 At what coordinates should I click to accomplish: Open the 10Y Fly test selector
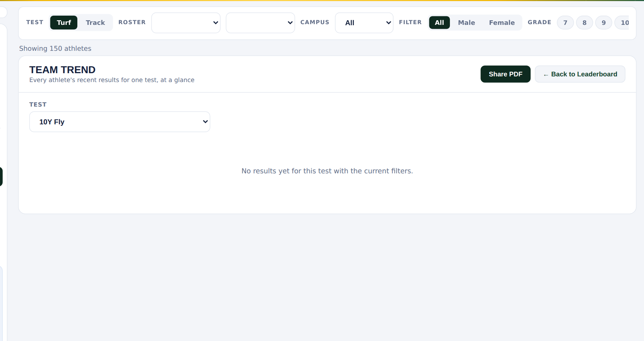coord(120,122)
